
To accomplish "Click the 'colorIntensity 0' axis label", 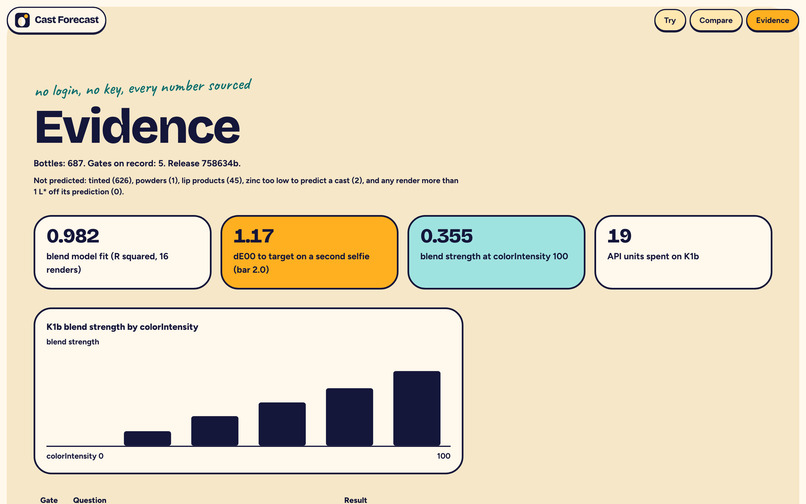I will (x=75, y=456).
